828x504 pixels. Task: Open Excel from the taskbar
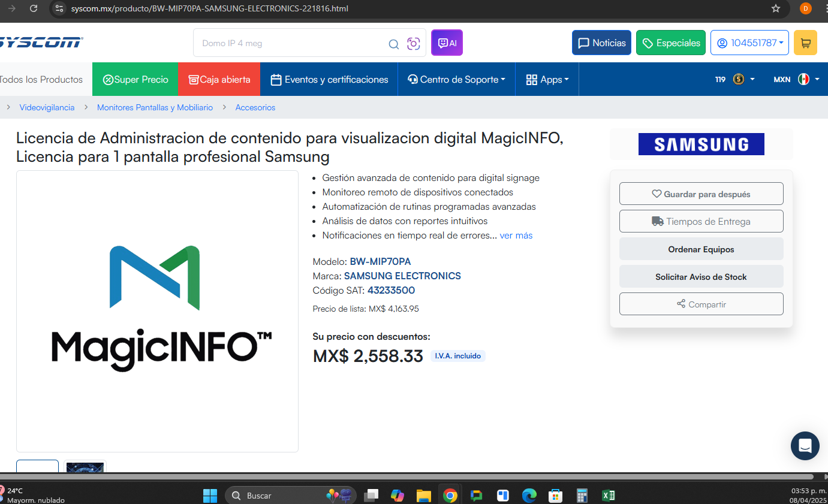click(x=609, y=496)
